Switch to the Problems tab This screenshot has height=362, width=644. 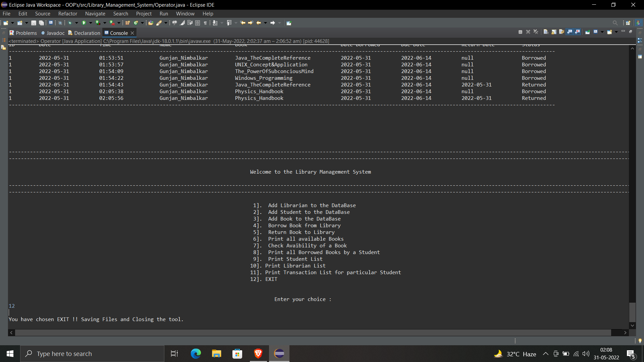click(x=23, y=33)
